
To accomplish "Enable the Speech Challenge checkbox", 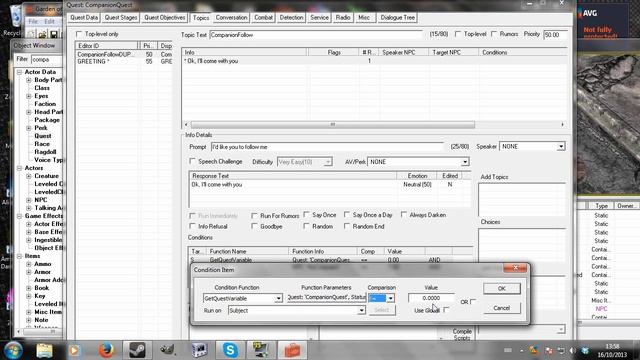I will 193,161.
